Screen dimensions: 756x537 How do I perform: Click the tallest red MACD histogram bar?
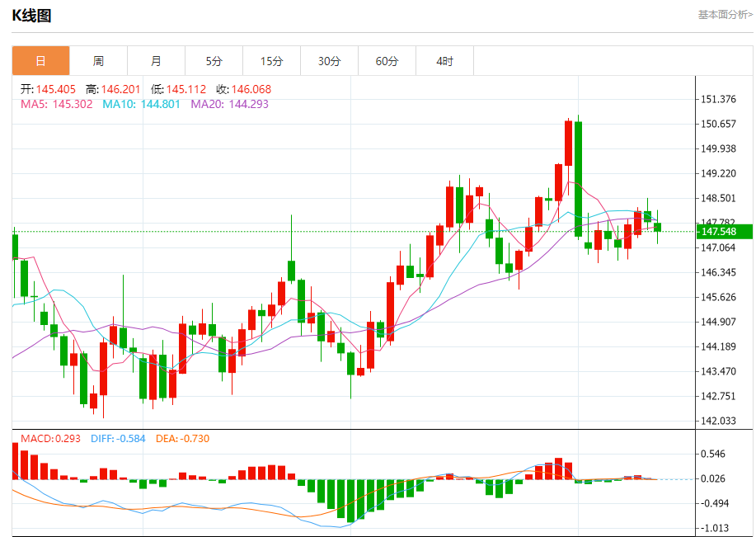pos(15,461)
